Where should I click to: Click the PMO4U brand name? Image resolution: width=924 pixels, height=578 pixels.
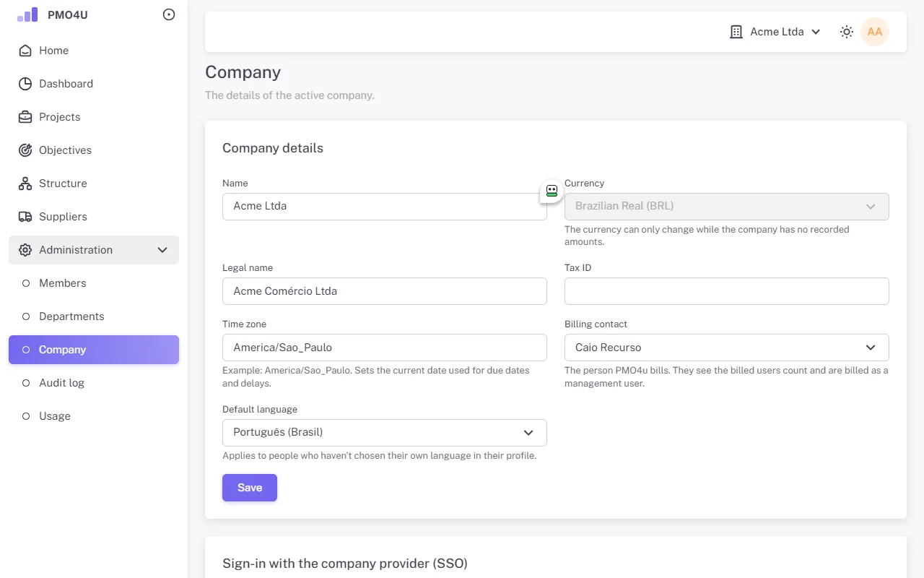[x=68, y=14]
